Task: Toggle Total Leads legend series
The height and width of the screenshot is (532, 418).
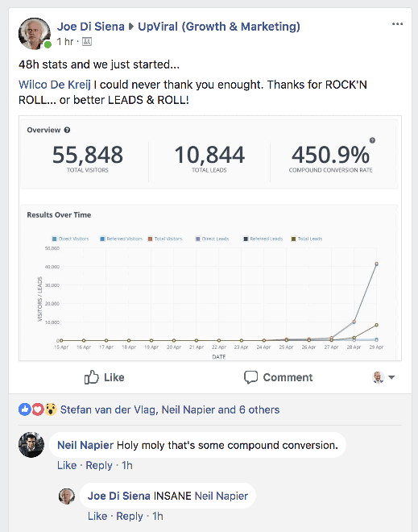Action: (307, 239)
